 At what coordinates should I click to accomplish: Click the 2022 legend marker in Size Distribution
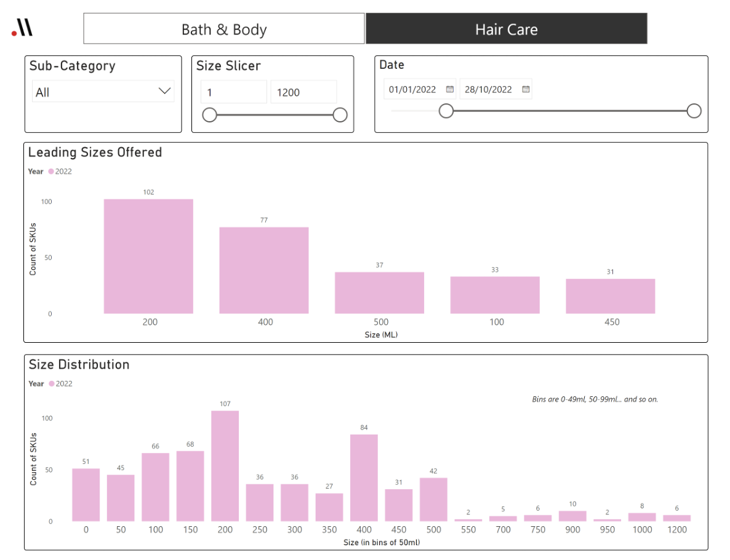click(52, 384)
